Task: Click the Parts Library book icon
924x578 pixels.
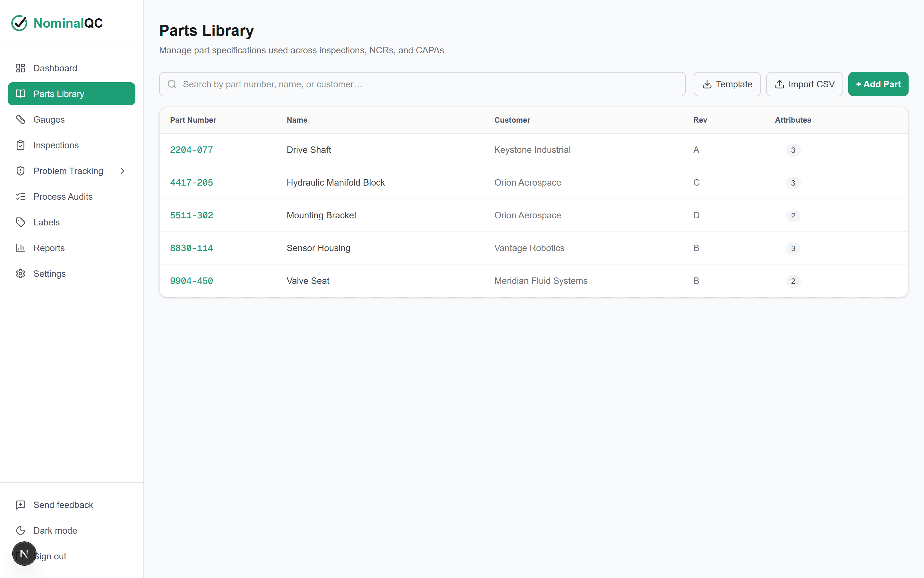Action: click(x=20, y=94)
